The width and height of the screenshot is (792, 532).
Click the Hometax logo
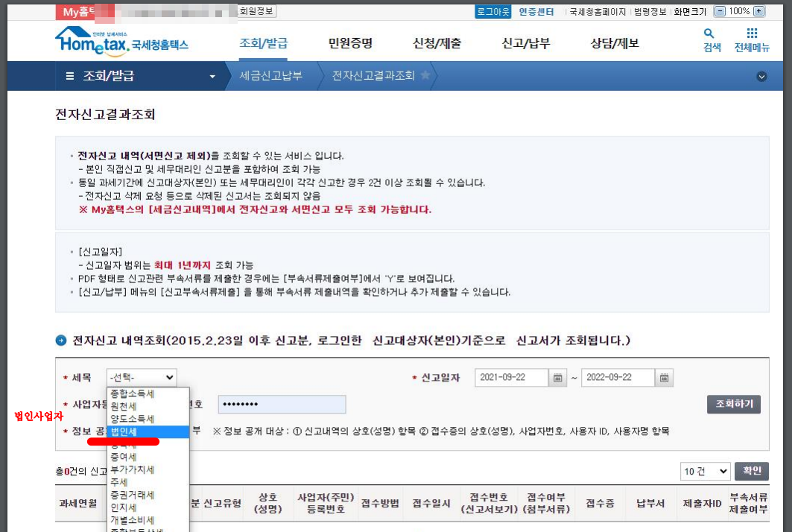[121, 41]
